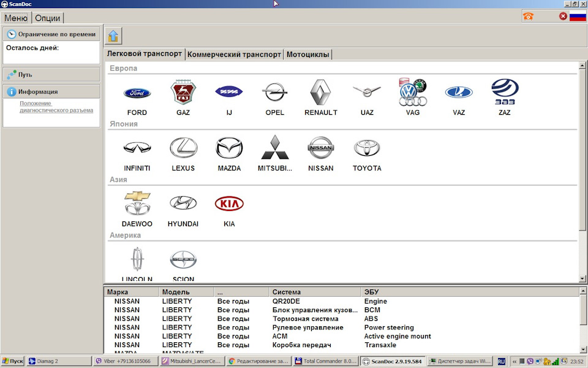The image size is (588, 368).
Task: Select the Nissan Liberty BCM row
Action: click(x=342, y=310)
